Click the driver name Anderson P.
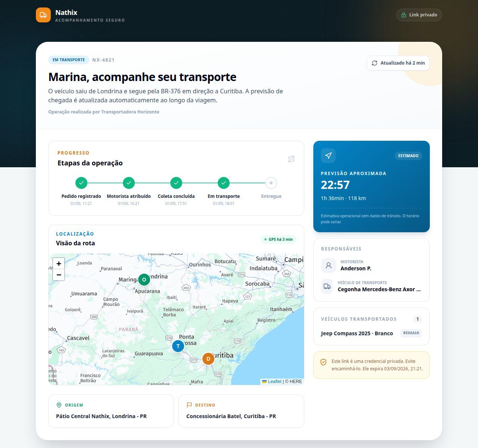Image resolution: width=478 pixels, height=448 pixels. [356, 268]
